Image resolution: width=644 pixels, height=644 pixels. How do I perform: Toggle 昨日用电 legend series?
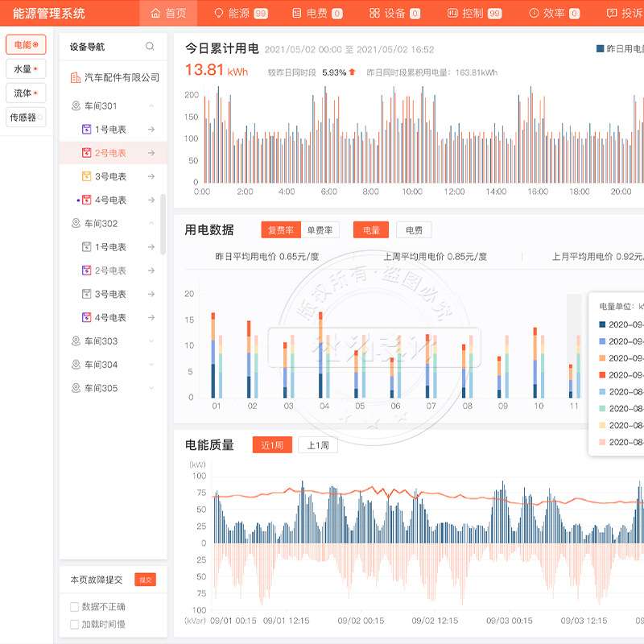620,48
